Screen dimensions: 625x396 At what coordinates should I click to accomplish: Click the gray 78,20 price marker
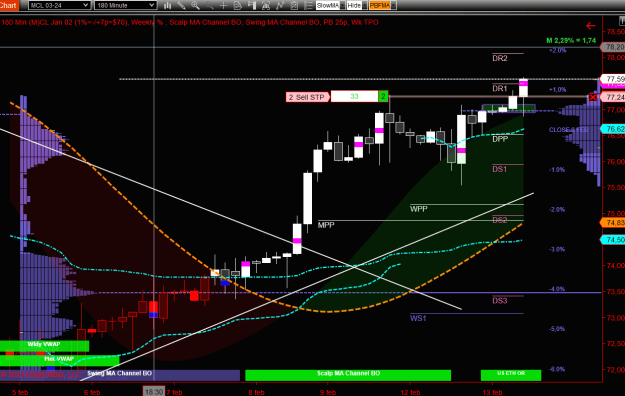pyautogui.click(x=613, y=47)
